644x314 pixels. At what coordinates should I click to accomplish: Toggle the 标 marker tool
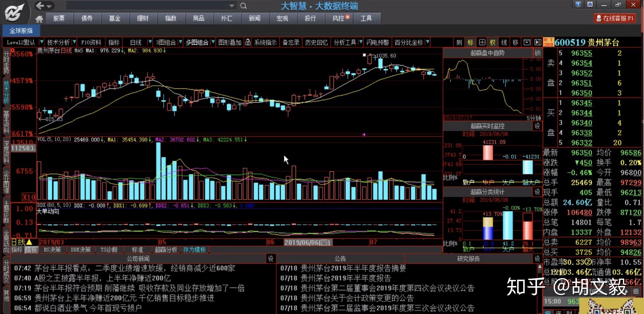click(470, 42)
